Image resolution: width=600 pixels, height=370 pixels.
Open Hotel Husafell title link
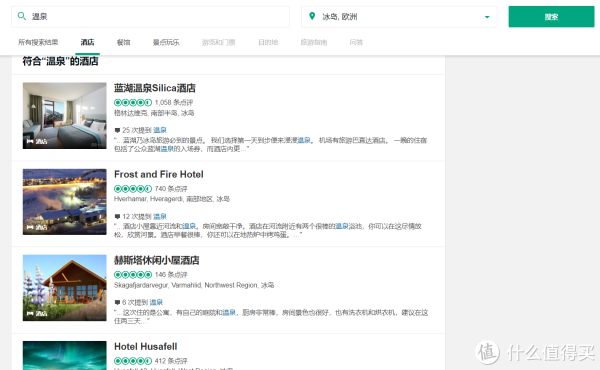click(x=146, y=347)
